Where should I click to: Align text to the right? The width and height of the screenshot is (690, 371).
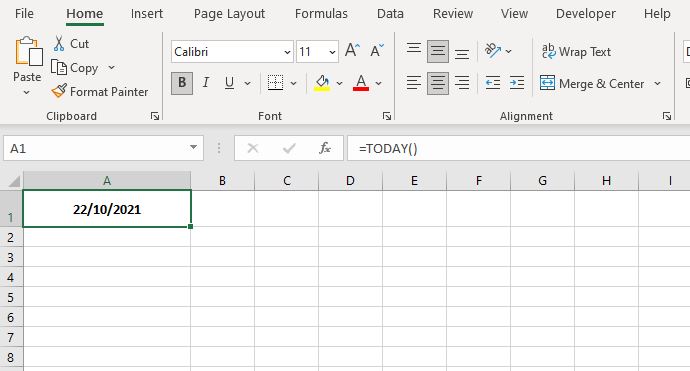pos(462,83)
